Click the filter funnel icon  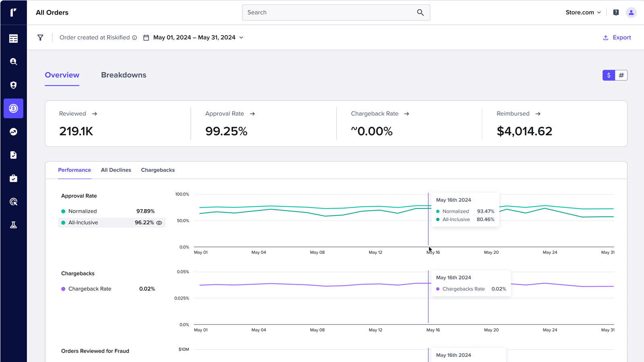40,37
